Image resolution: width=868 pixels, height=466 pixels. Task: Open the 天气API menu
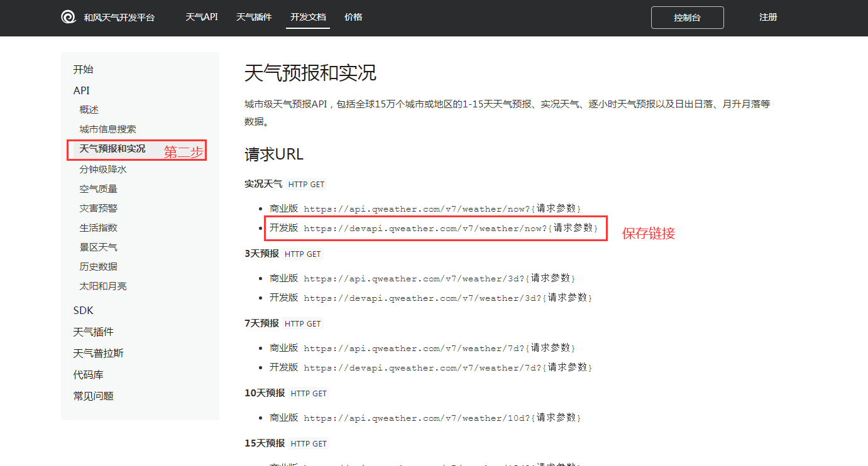click(202, 17)
